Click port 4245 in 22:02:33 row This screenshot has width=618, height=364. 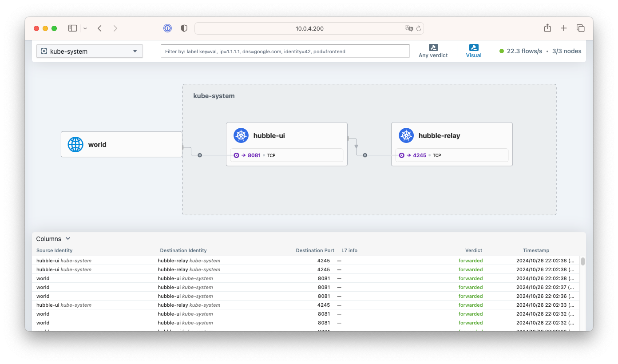pyautogui.click(x=324, y=305)
